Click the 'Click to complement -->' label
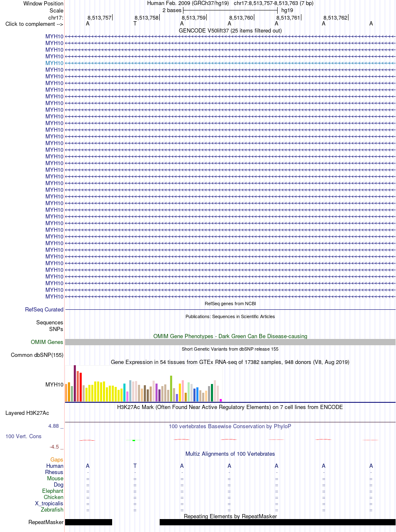This screenshot has height=532, width=396. pyautogui.click(x=34, y=24)
